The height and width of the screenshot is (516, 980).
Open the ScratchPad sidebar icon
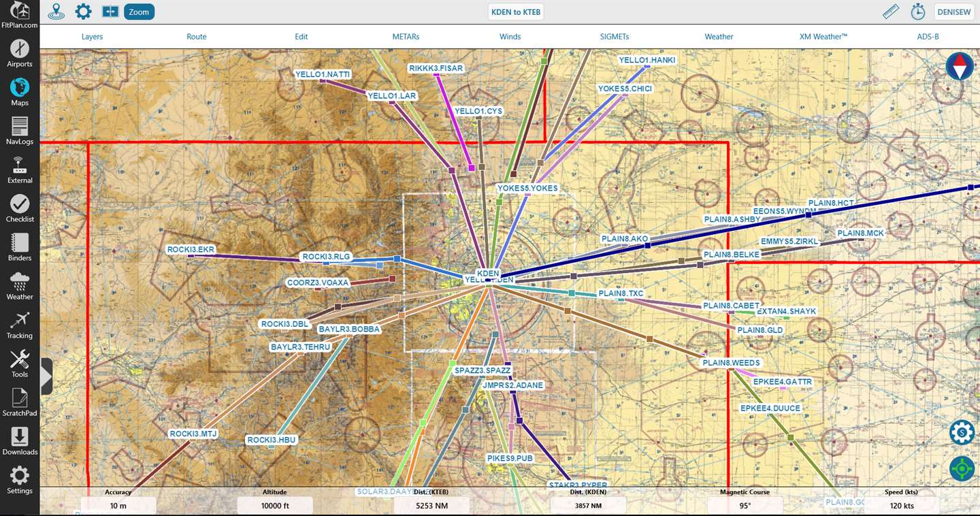[x=20, y=402]
